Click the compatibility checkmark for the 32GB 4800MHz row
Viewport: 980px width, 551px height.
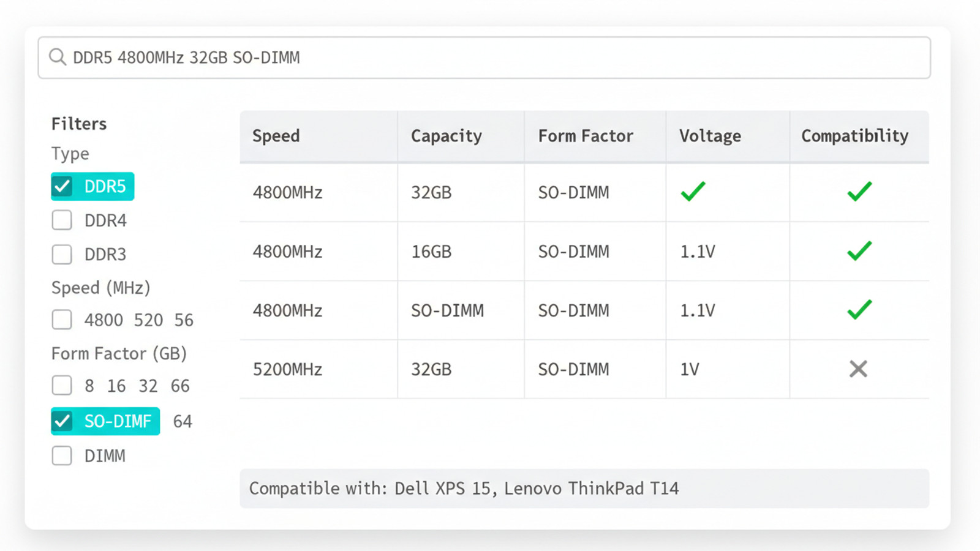[859, 192]
